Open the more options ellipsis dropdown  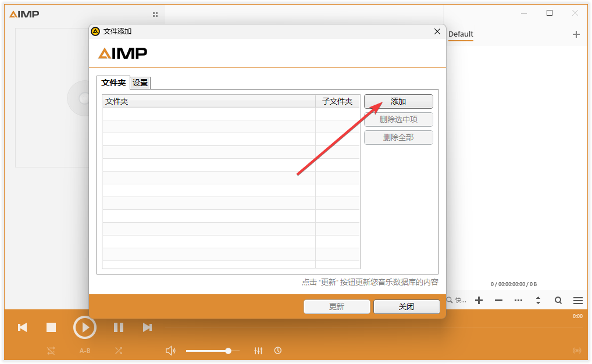[518, 300]
